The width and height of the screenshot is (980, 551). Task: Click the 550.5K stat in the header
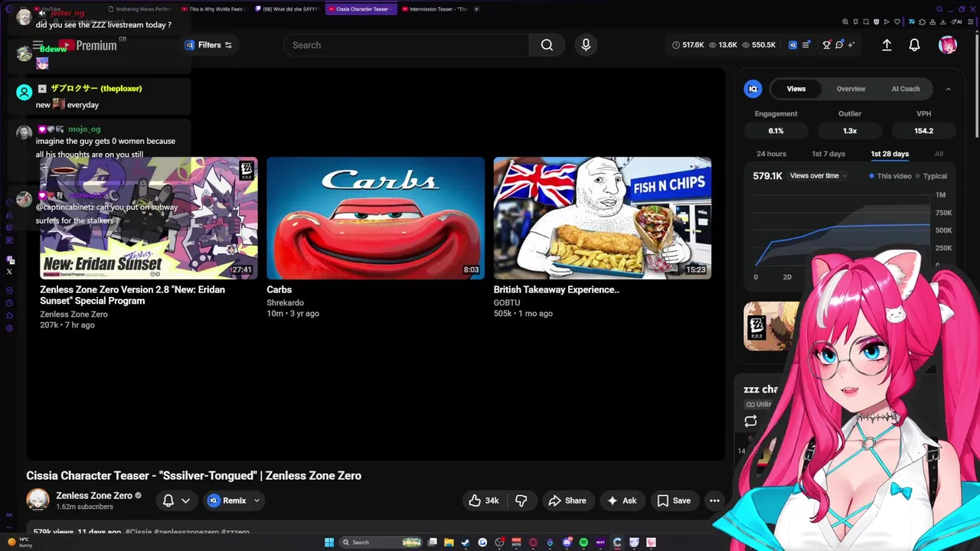tap(758, 45)
